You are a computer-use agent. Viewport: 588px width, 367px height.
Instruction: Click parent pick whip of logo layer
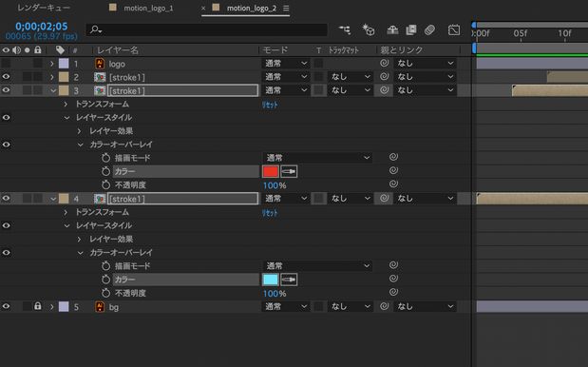pyautogui.click(x=384, y=63)
